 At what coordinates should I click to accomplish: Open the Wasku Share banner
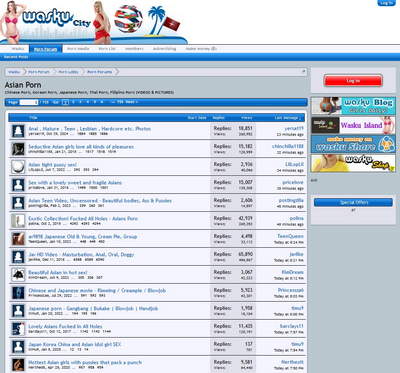[353, 144]
